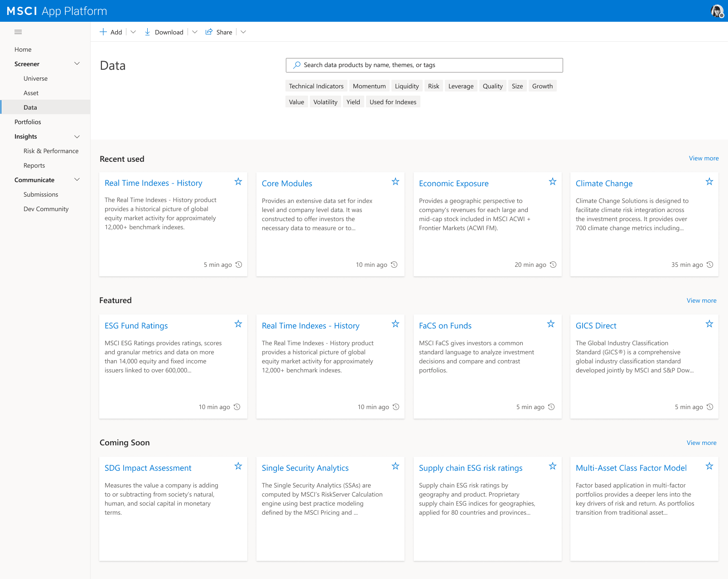Filter by Growth tag
728x579 pixels.
click(542, 86)
